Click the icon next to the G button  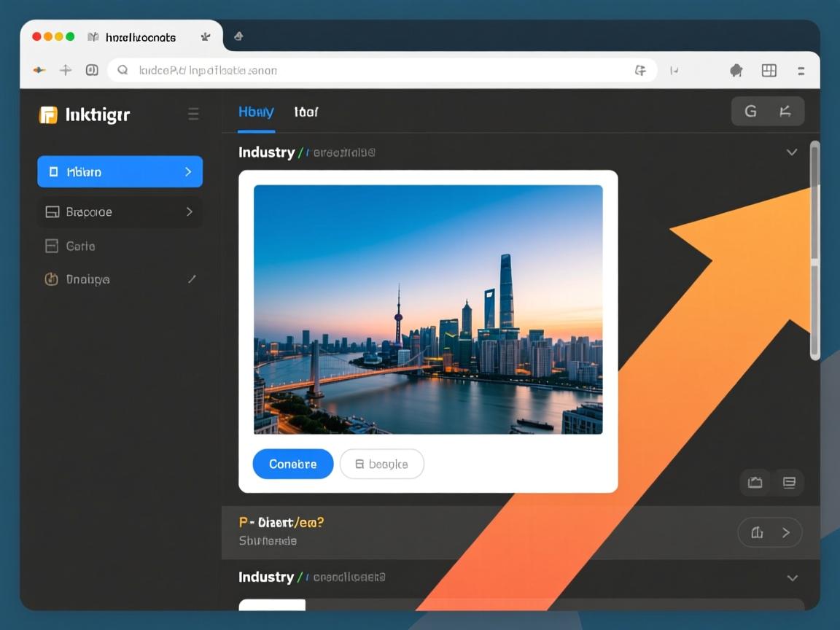coord(785,112)
